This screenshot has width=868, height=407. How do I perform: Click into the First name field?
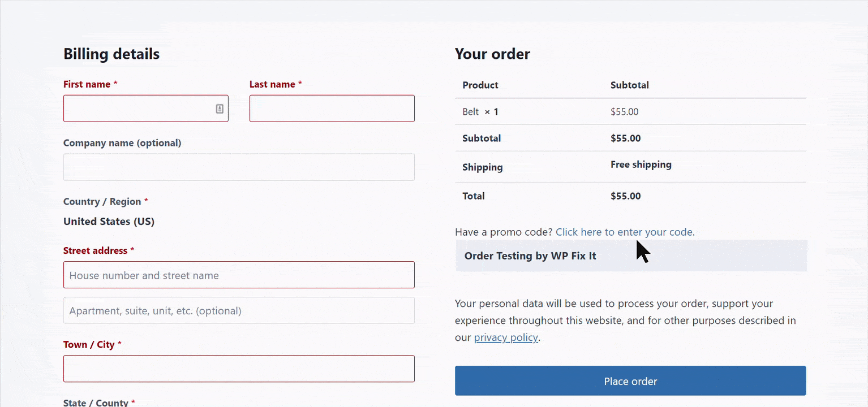point(141,109)
